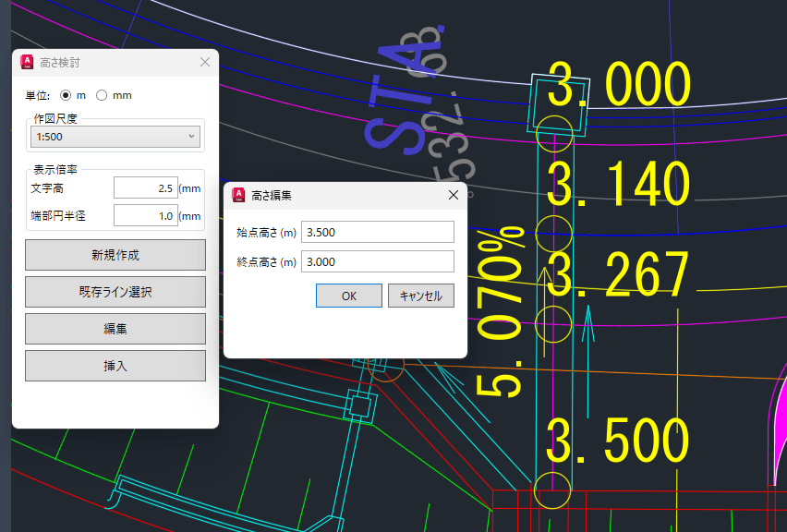The height and width of the screenshot is (532, 787).
Task: Click the 編集 button
Action: pyautogui.click(x=115, y=329)
